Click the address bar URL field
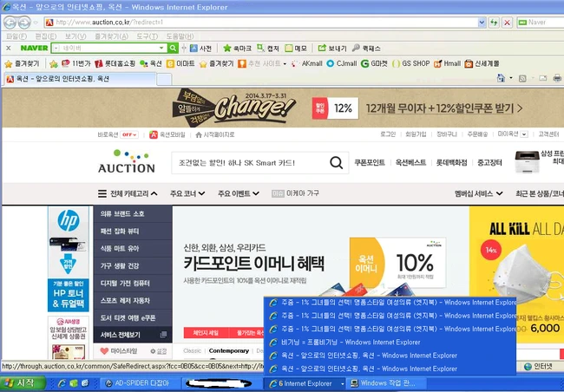 [266, 23]
